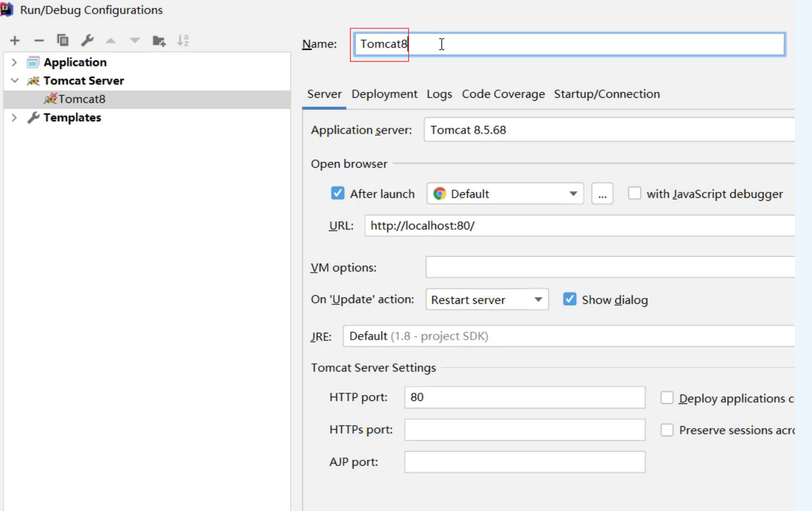Image resolution: width=812 pixels, height=511 pixels.
Task: Click the browse '...' button next to browser
Action: 602,194
